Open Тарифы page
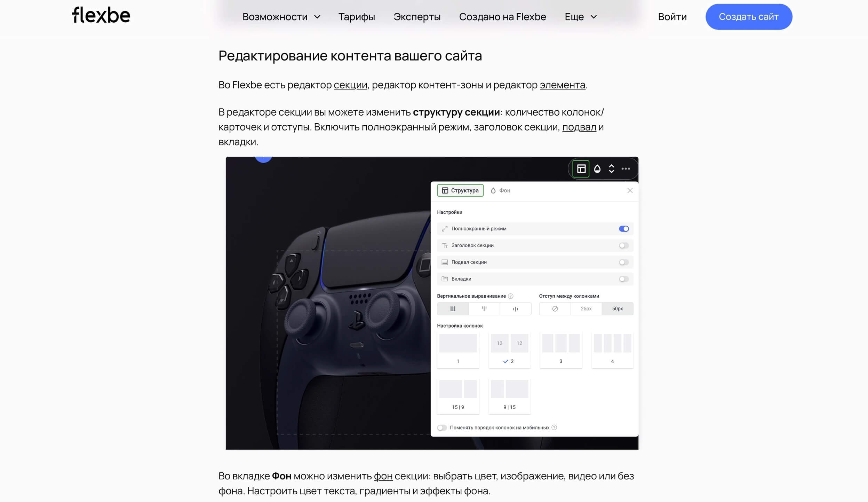 tap(357, 17)
